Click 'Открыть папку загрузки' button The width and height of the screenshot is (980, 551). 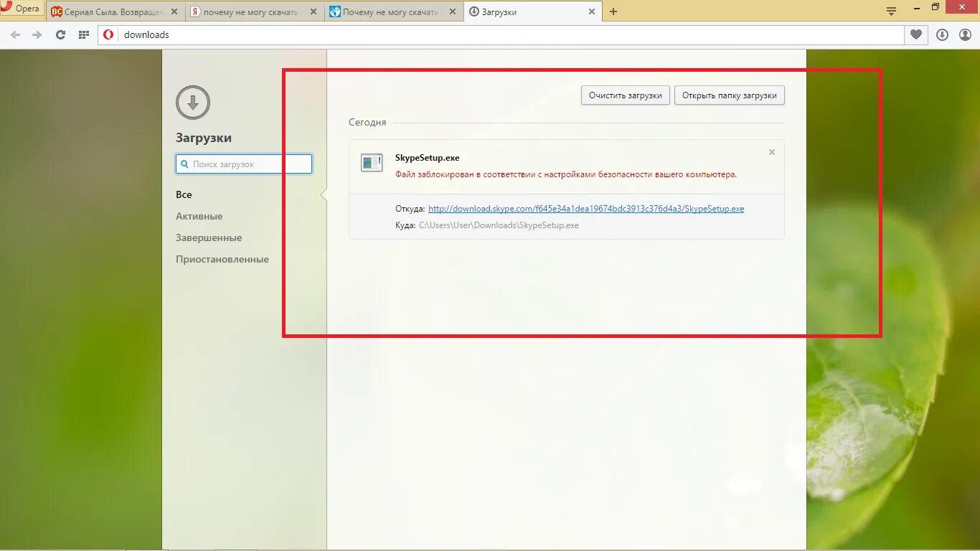[x=730, y=95]
